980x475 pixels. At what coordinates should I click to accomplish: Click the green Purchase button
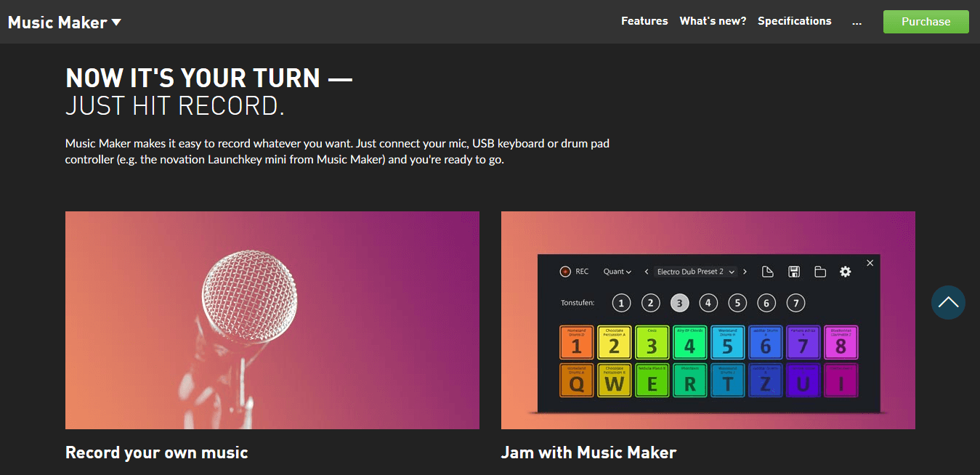pyautogui.click(x=926, y=22)
